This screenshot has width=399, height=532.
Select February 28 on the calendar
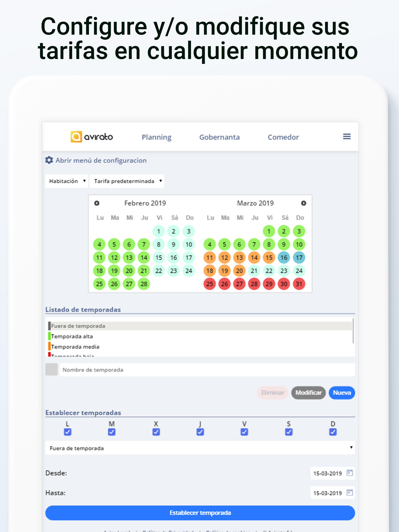pos(144,284)
